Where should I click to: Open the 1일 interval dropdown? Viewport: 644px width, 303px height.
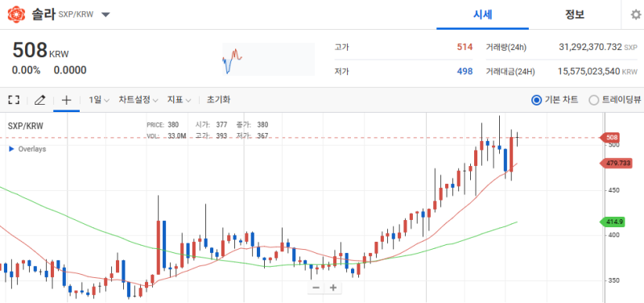pos(99,99)
